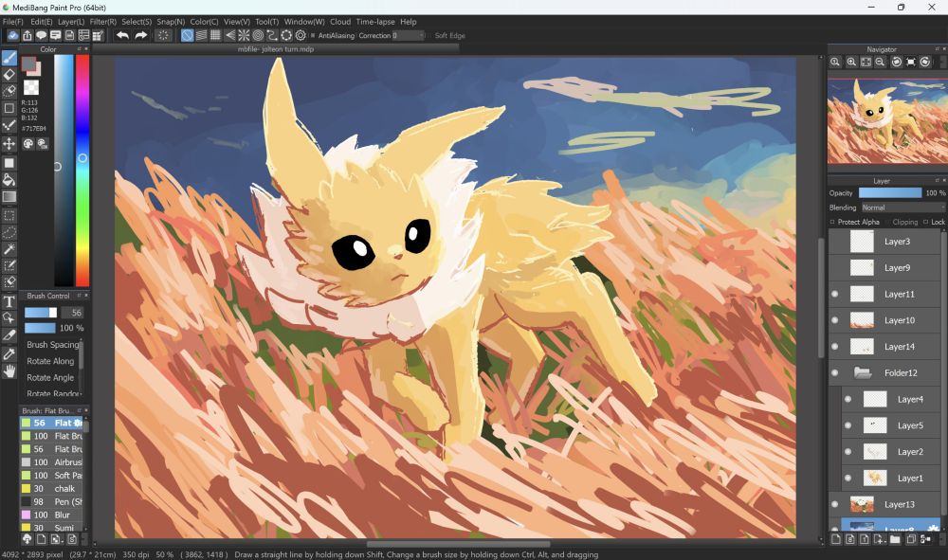Click the Redo arrow in toolbar
Image resolution: width=948 pixels, height=560 pixels.
pos(141,35)
